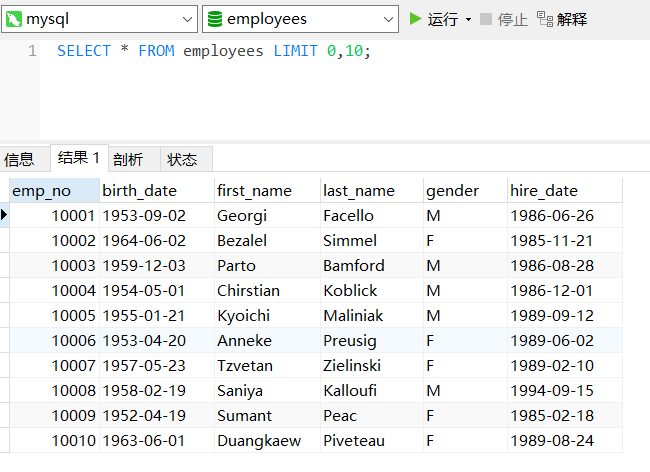Click the current row arrow indicator

[4, 215]
